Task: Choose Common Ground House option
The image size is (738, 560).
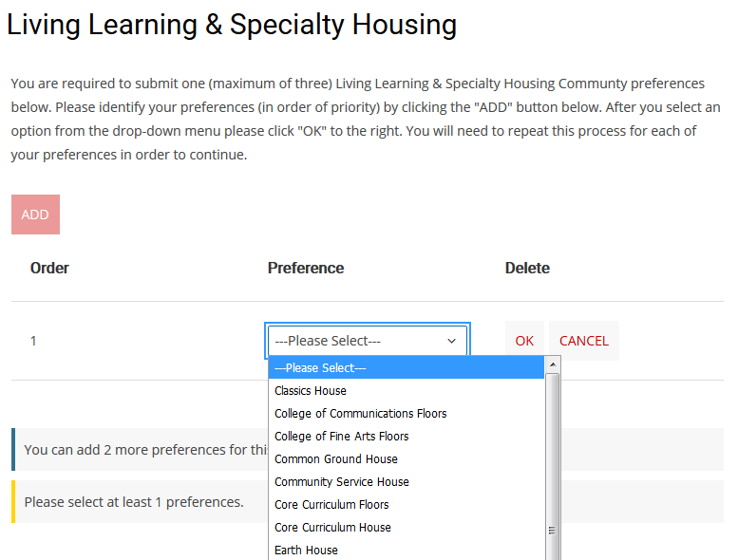Action: click(335, 459)
